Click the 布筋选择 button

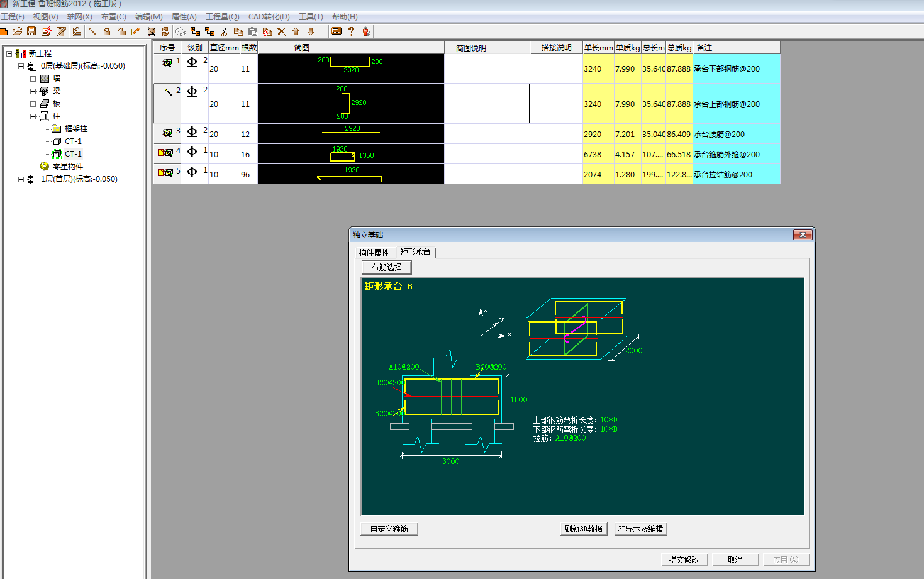[x=386, y=267]
